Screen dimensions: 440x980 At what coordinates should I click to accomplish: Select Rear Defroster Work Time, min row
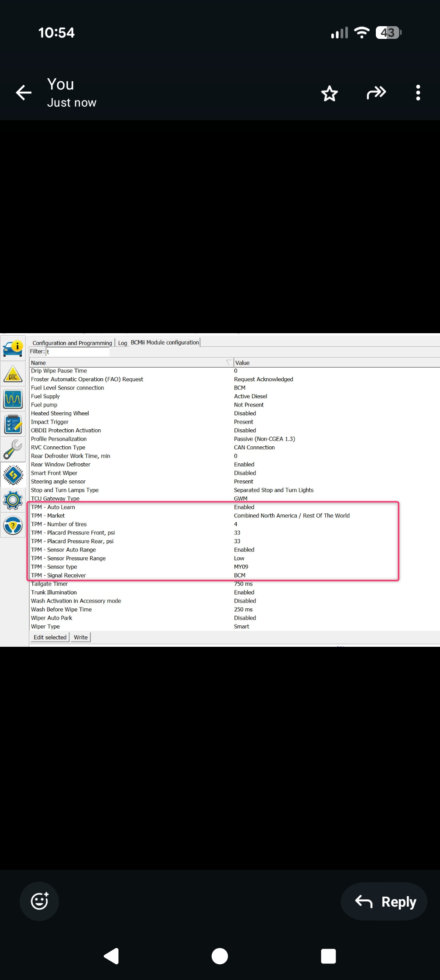[x=234, y=456]
